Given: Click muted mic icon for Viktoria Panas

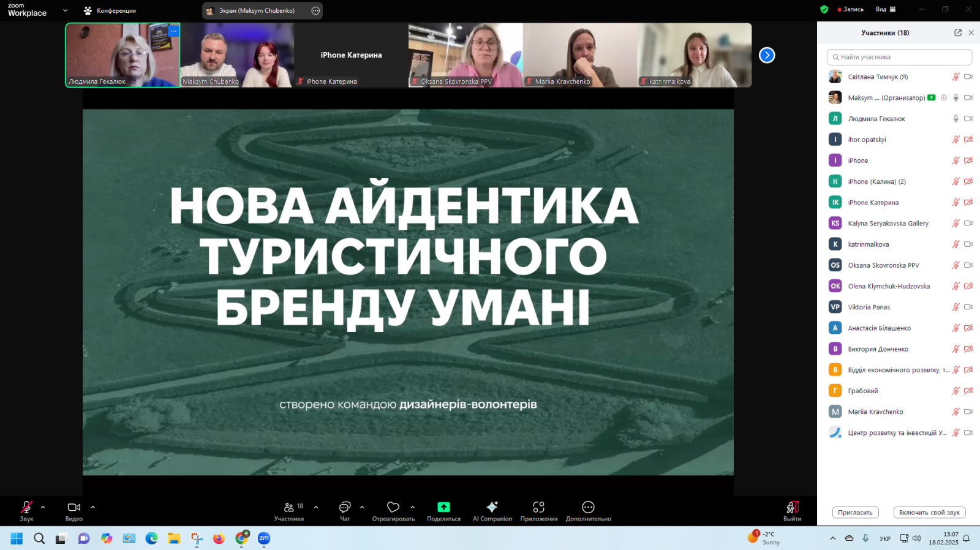Looking at the screenshot, I should [x=956, y=307].
